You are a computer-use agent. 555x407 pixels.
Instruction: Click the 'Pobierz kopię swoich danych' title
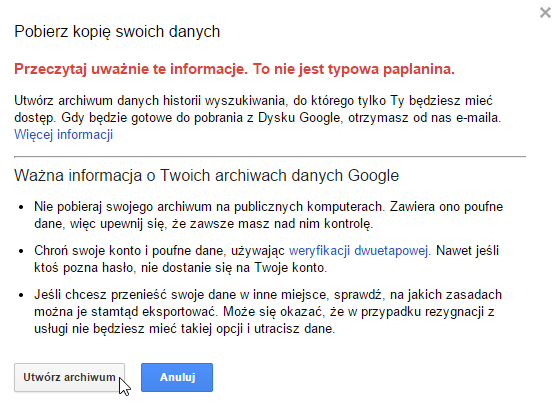(x=117, y=31)
